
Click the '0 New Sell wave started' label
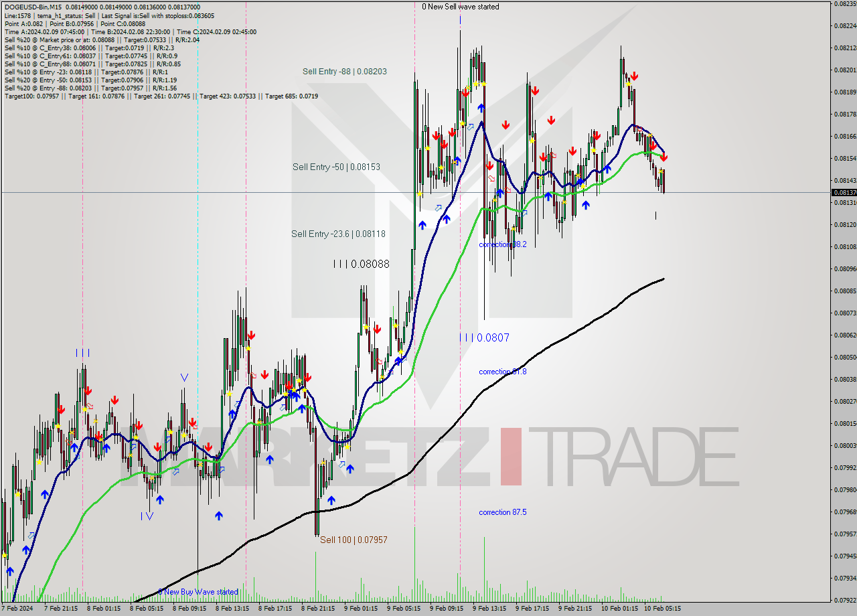(x=460, y=6)
